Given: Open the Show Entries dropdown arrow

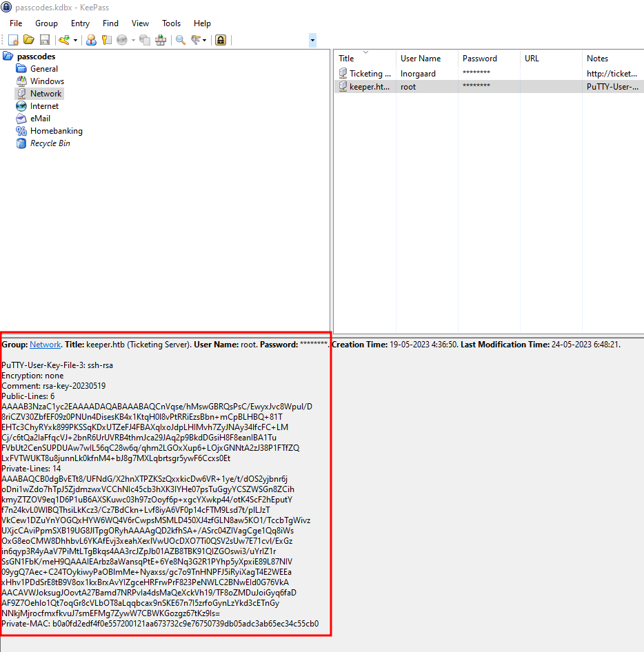Looking at the screenshot, I should (x=204, y=41).
